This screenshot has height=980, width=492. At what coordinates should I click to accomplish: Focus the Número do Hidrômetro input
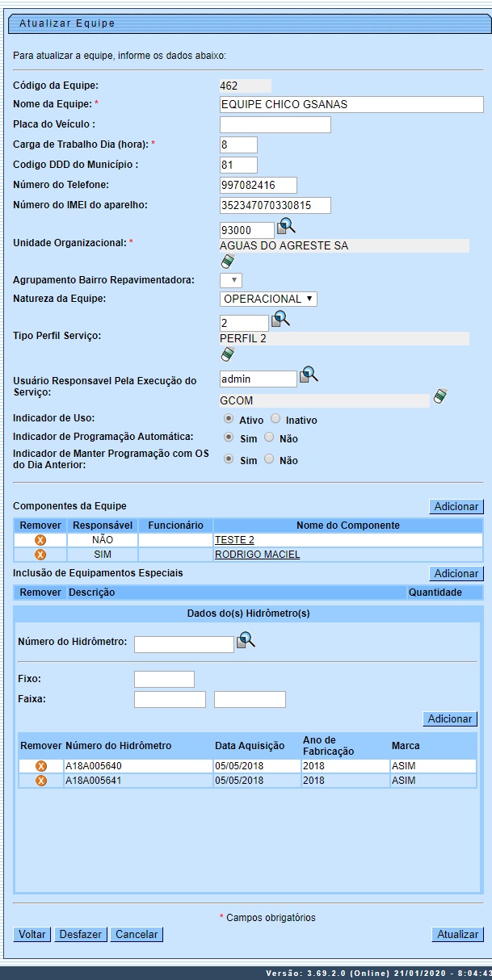pyautogui.click(x=184, y=644)
